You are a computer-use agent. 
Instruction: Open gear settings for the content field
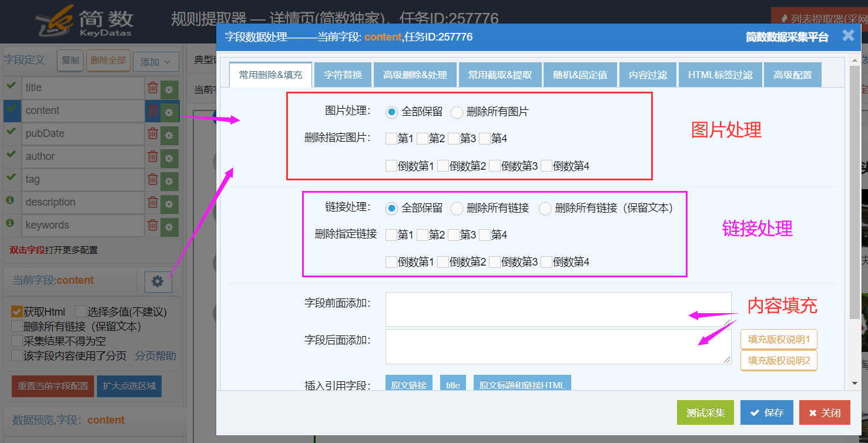(169, 110)
